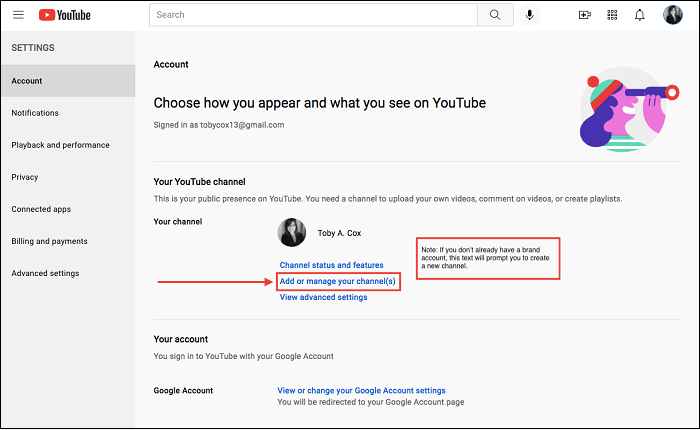Click inside the Search field
The image size is (700, 430).
point(312,15)
